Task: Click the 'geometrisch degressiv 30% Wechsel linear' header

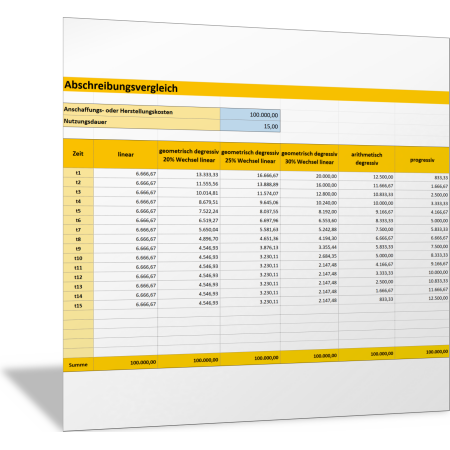Action: click(x=309, y=158)
